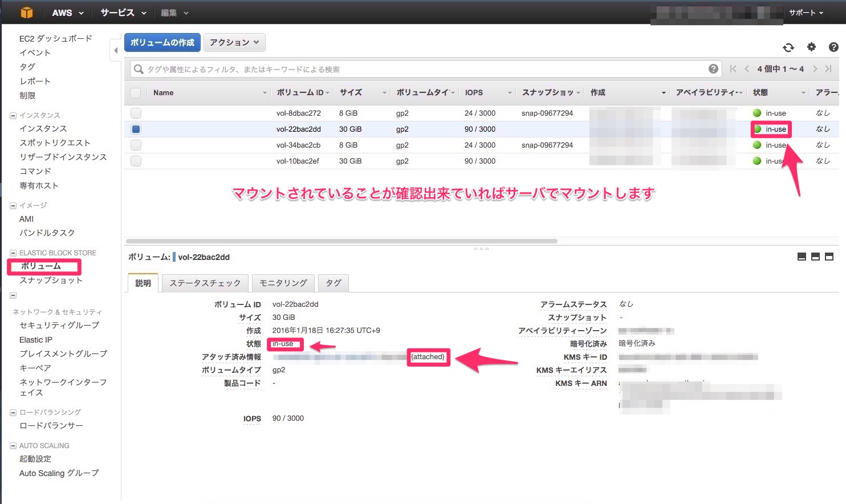
Task: Collapse the ELASTIC BLOCK STORE section
Action: pyautogui.click(x=13, y=253)
